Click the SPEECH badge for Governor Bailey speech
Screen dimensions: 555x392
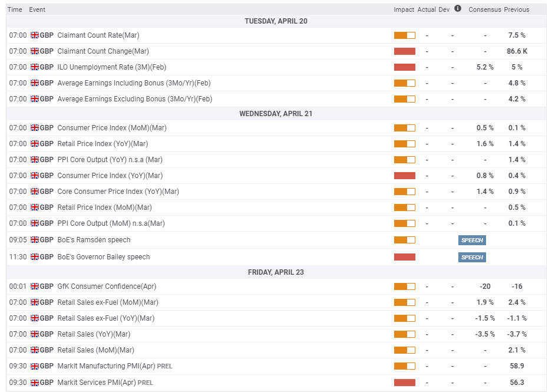click(x=472, y=258)
